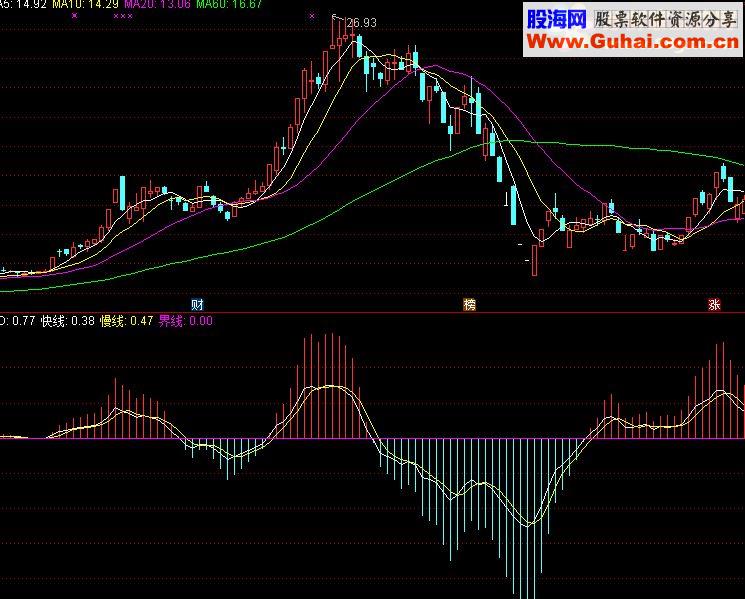Open the Www.Guhai.com.cn link
The height and width of the screenshot is (599, 745).
(632, 42)
